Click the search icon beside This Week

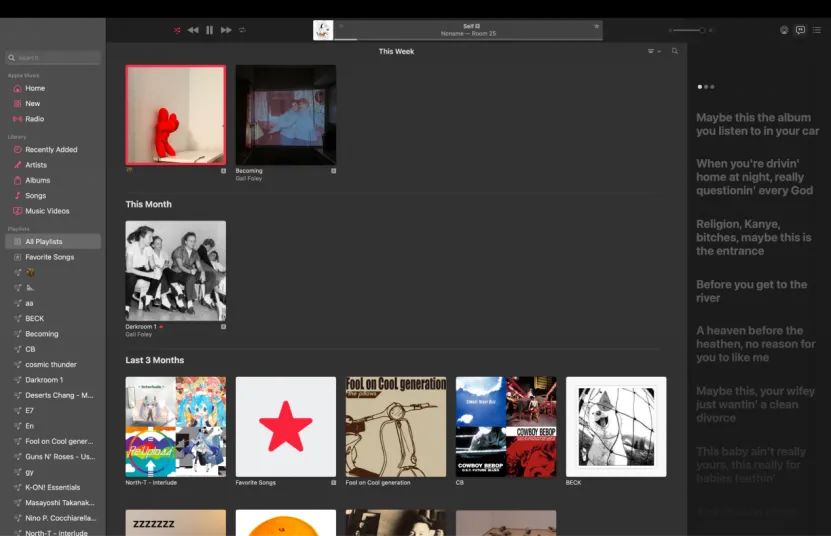click(x=675, y=51)
